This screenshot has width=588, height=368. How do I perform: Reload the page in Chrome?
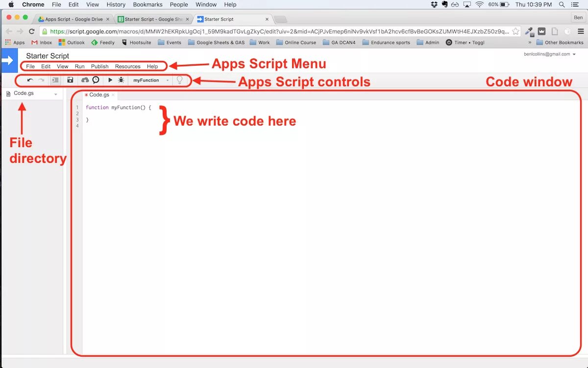click(x=32, y=31)
